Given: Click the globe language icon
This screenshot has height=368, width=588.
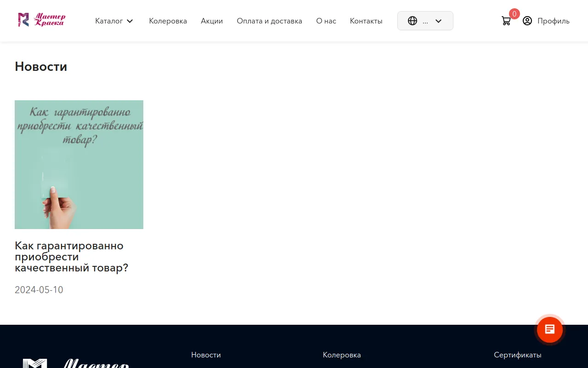Looking at the screenshot, I should [413, 21].
